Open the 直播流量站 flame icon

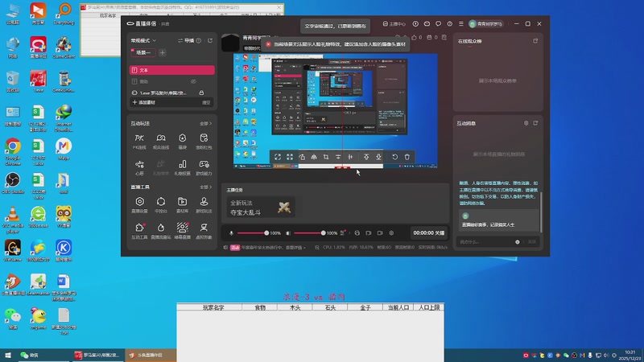point(160,231)
